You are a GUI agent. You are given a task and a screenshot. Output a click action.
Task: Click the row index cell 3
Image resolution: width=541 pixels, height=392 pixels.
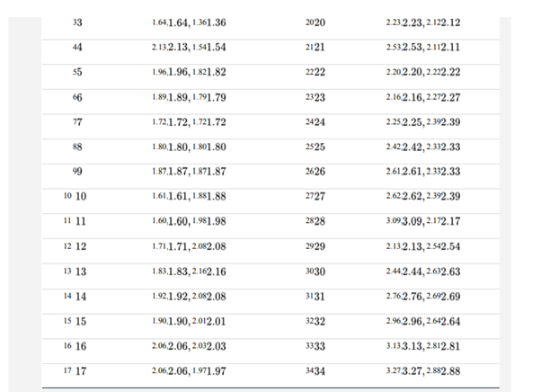tap(75, 22)
